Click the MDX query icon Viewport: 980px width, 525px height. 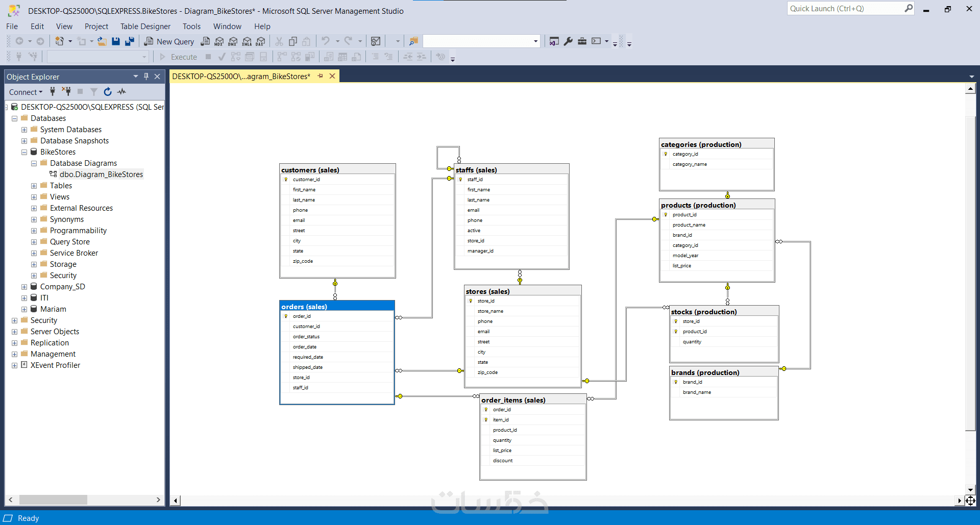(x=219, y=41)
